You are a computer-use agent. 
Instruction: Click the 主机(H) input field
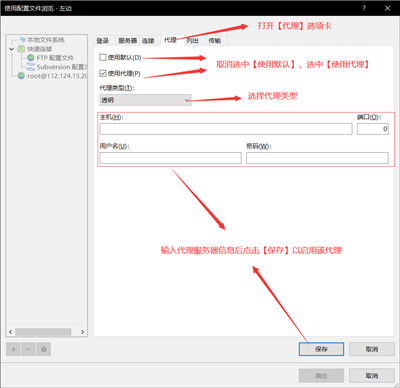[x=226, y=129]
